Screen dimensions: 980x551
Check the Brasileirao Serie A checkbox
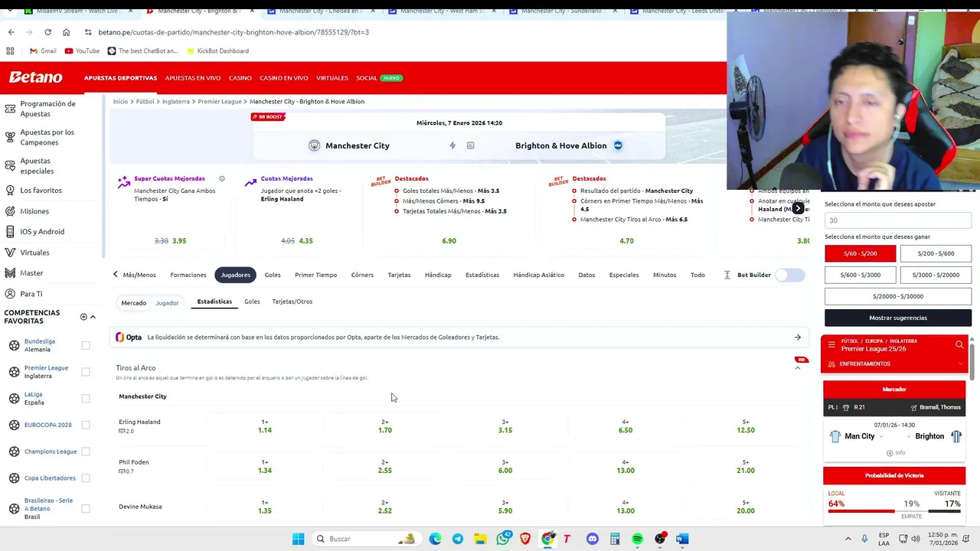pos(86,508)
